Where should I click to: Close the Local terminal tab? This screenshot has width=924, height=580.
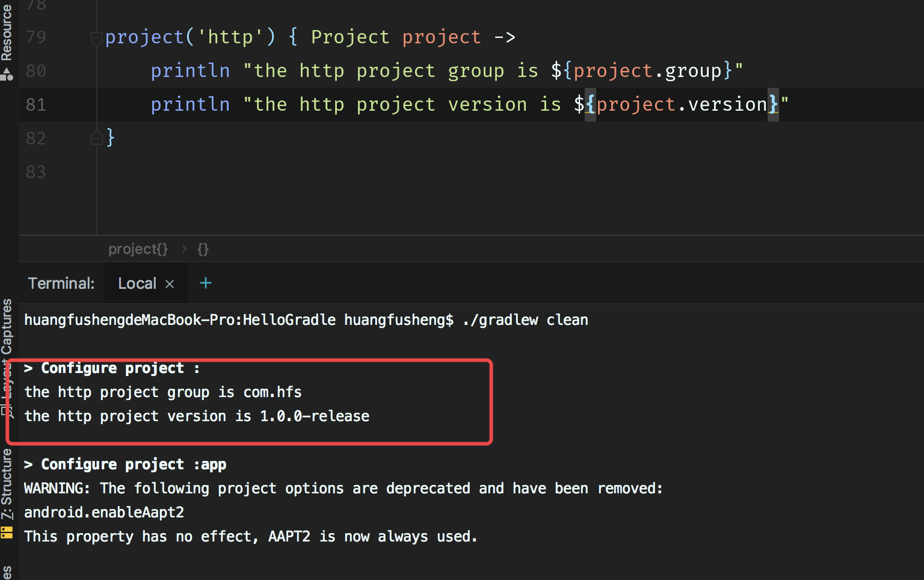click(x=170, y=284)
